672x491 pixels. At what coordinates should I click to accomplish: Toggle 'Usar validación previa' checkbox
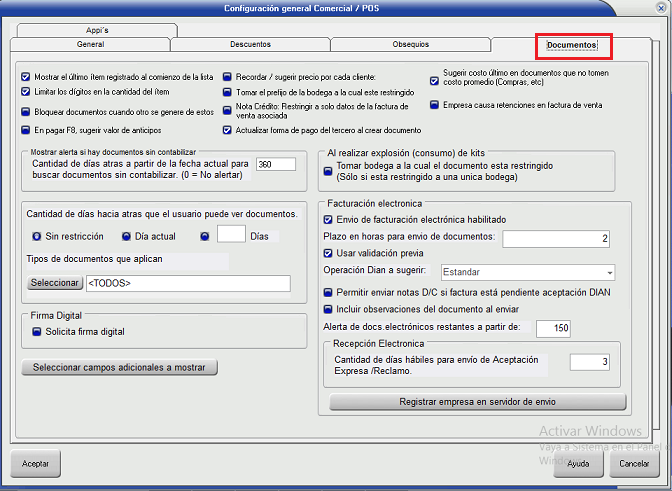328,254
